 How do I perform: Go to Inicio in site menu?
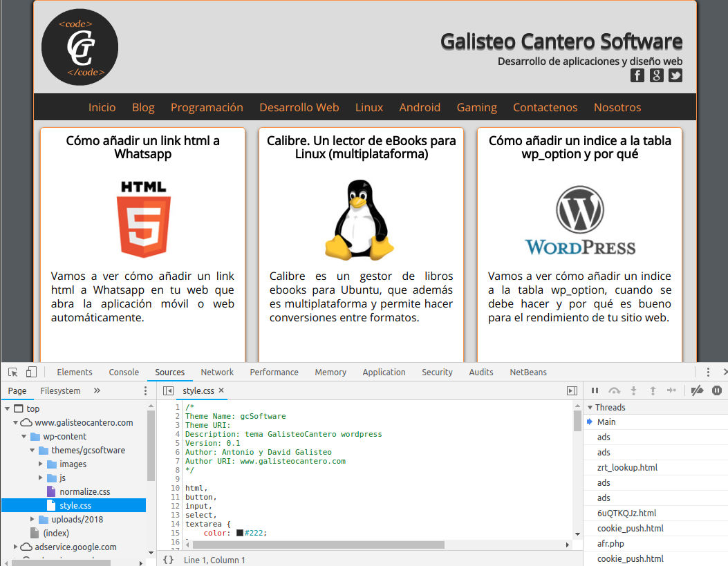tap(102, 107)
